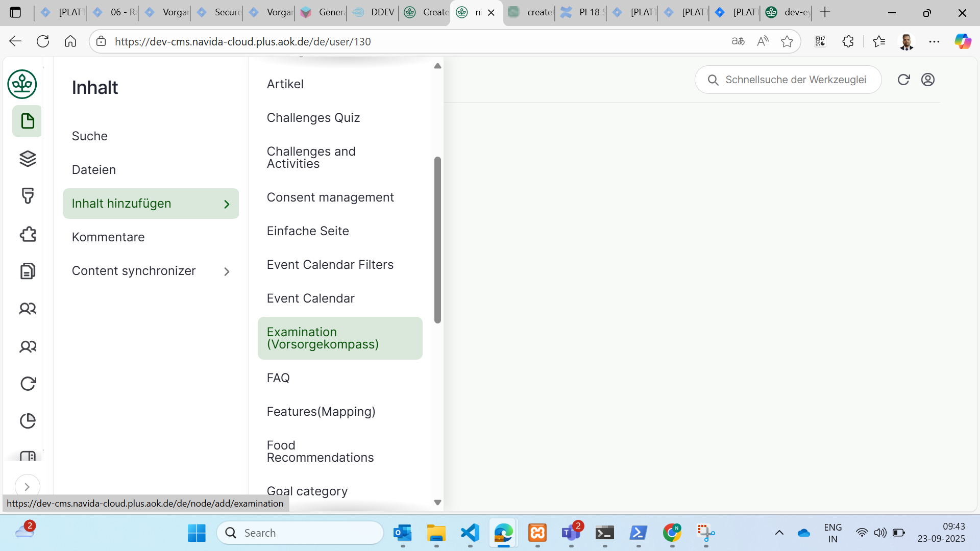Image resolution: width=980 pixels, height=551 pixels.
Task: Select Kommentare in the Inhalt menu
Action: pyautogui.click(x=108, y=237)
